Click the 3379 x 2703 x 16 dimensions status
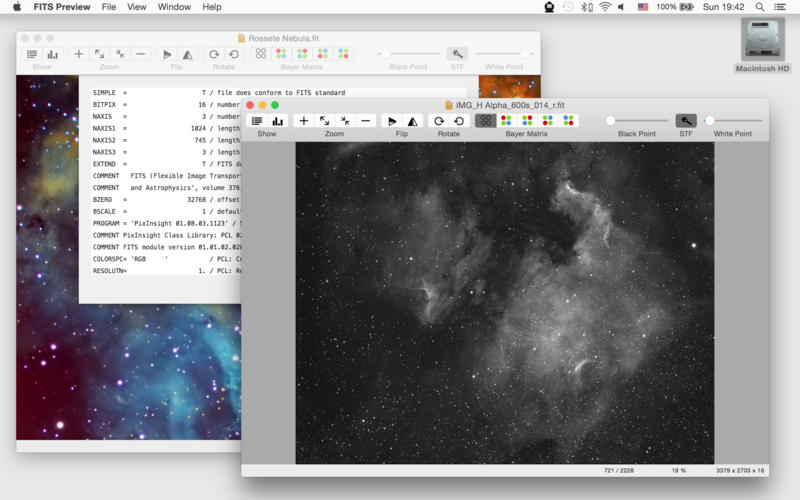This screenshot has height=500, width=800. [x=740, y=470]
